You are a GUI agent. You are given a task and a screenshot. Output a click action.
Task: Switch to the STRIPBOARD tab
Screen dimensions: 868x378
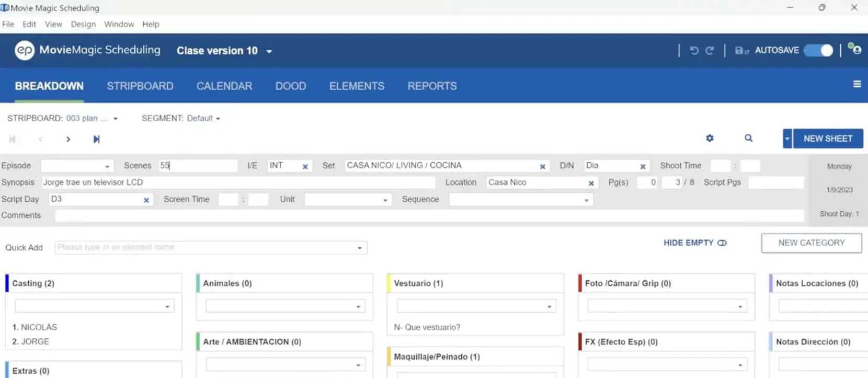click(x=140, y=86)
